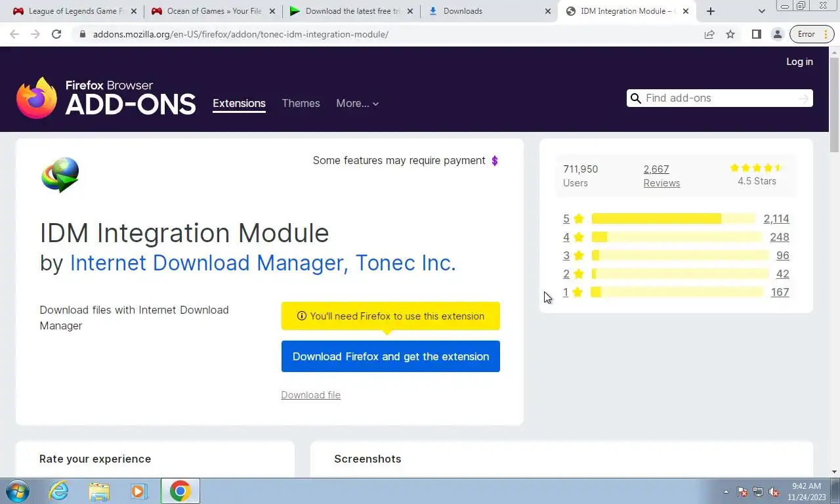This screenshot has height=504, width=840.
Task: Open the 2,114 five-star reviews count
Action: pos(776,219)
